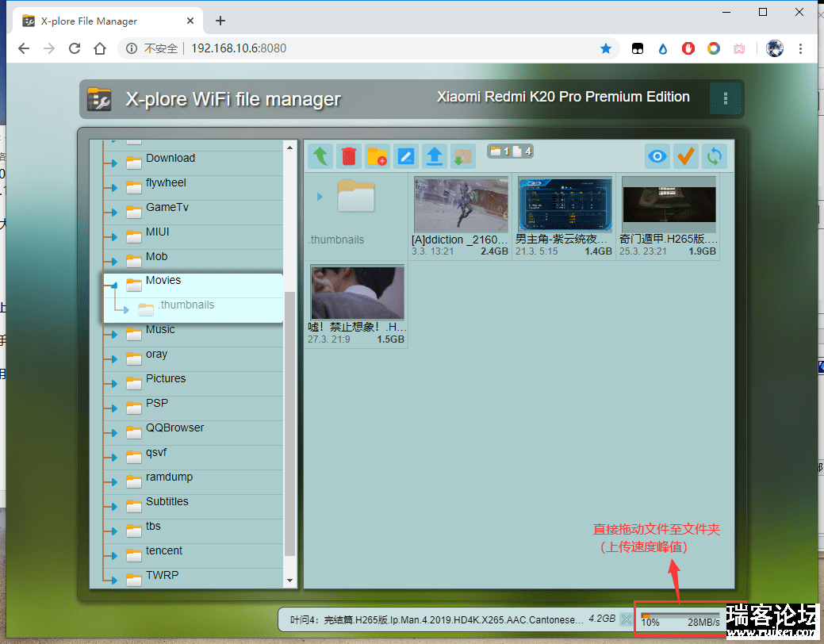Click the blue bookmark star in address bar
The width and height of the screenshot is (824, 644).
click(x=606, y=49)
